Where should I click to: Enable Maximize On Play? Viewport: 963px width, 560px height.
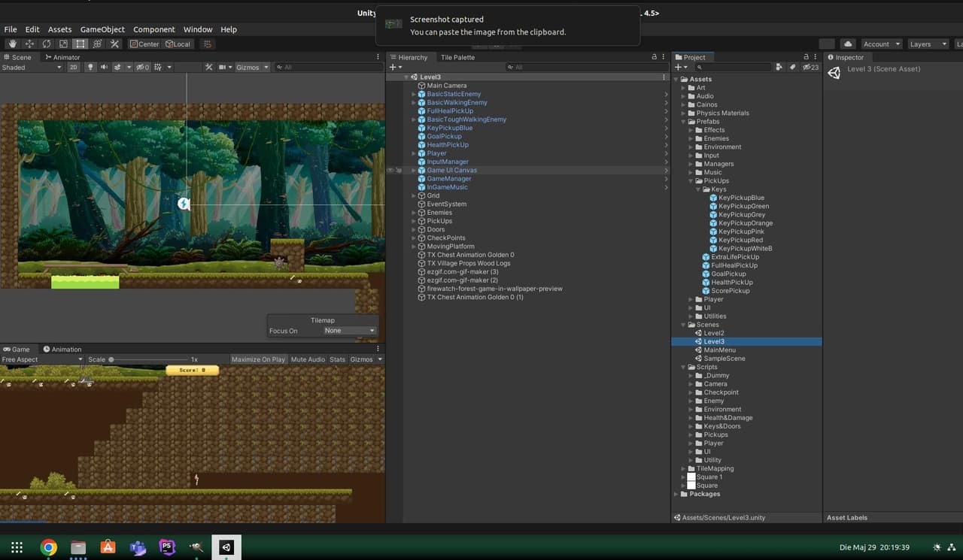[x=258, y=359]
